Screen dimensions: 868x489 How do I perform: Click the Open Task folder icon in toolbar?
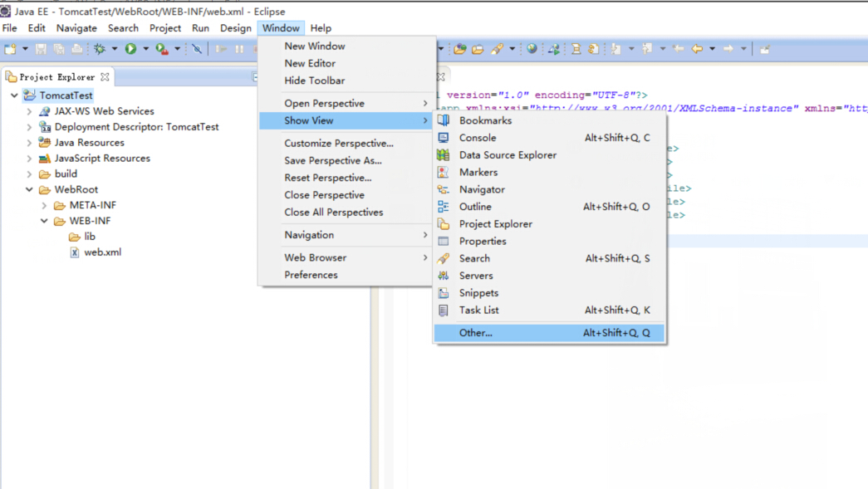pos(478,49)
